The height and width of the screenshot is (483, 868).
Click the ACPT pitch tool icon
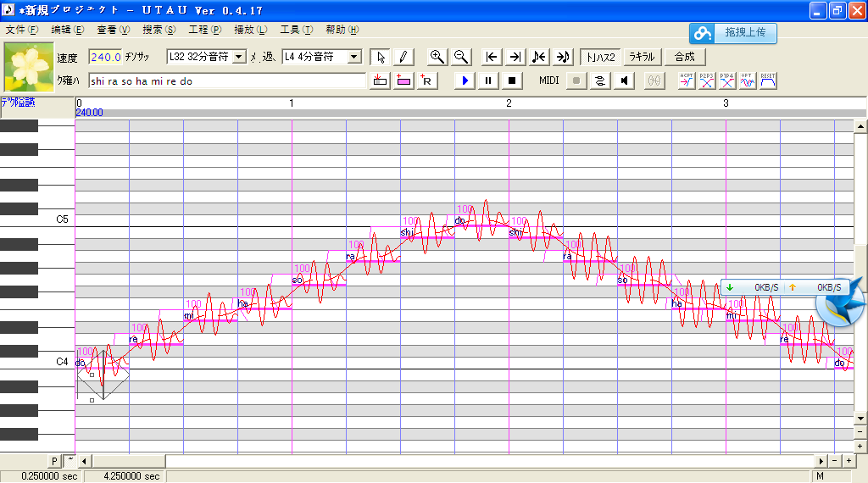coord(687,80)
